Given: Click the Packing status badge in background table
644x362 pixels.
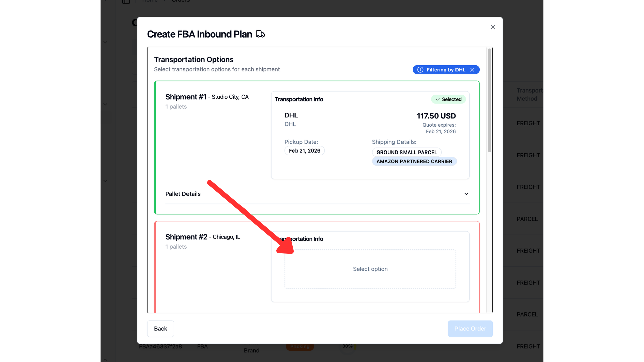Looking at the screenshot, I should coord(300,347).
